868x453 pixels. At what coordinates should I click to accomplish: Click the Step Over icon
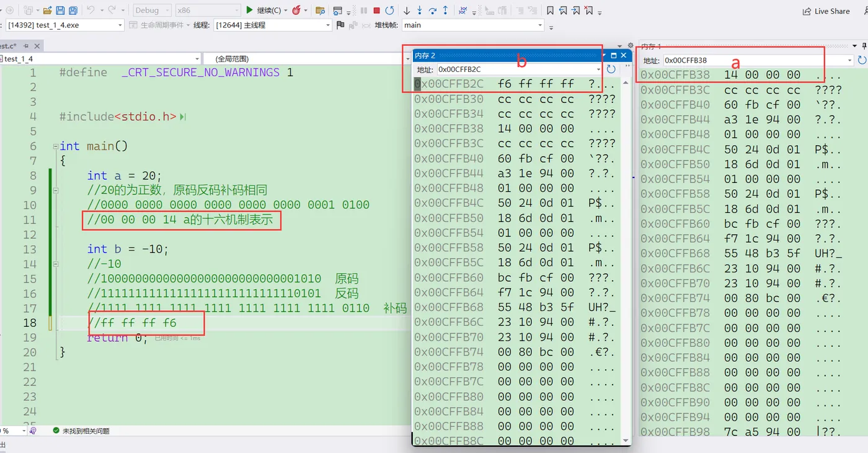(433, 11)
